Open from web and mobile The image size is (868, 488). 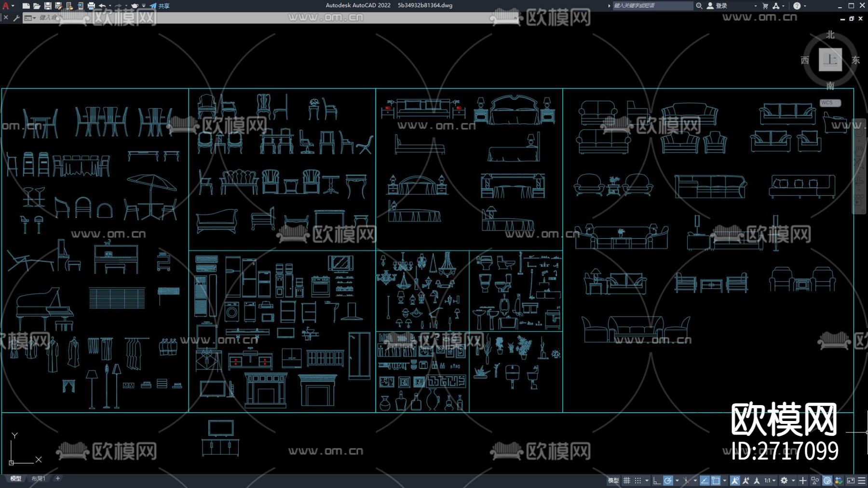pyautogui.click(x=69, y=6)
